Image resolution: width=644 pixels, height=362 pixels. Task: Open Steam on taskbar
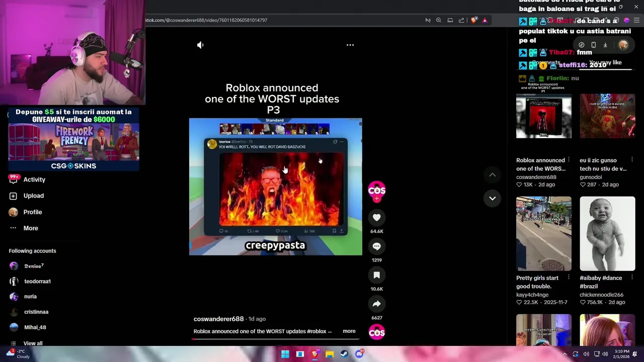tap(344, 354)
